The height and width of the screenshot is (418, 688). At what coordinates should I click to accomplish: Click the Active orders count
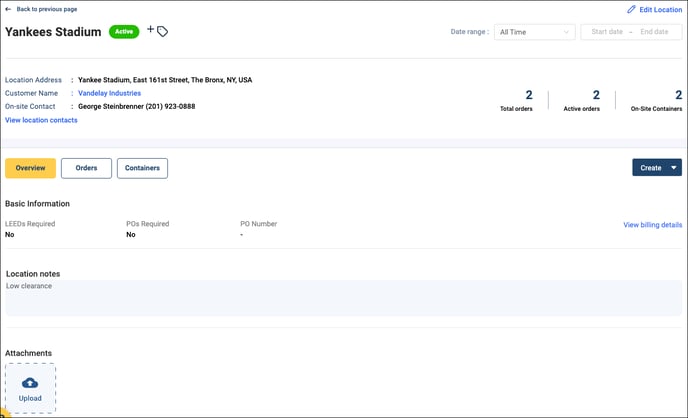[596, 95]
